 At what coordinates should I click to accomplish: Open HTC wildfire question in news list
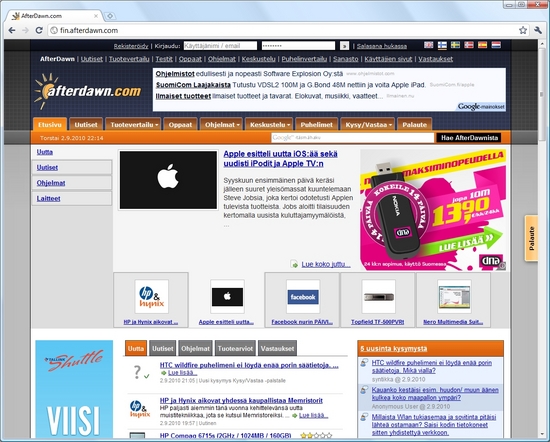[x=249, y=365]
